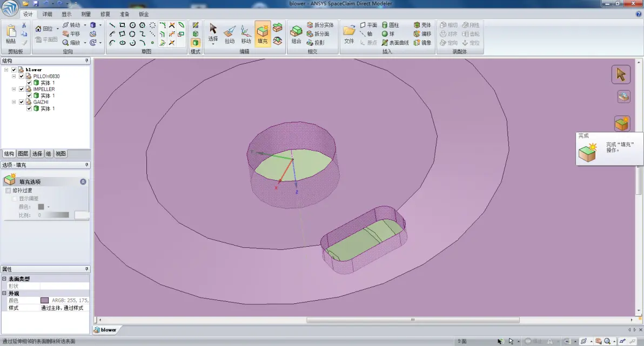Toggle visibility checkbox of PILLOW0830

pyautogui.click(x=22, y=76)
